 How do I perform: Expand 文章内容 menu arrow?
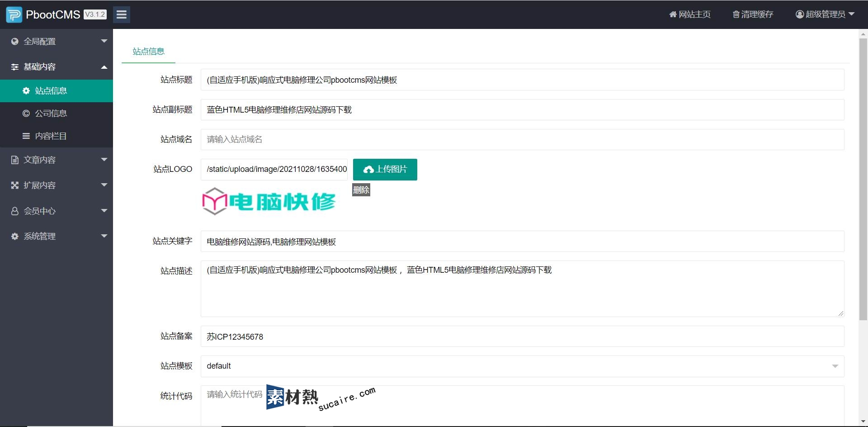coord(104,160)
